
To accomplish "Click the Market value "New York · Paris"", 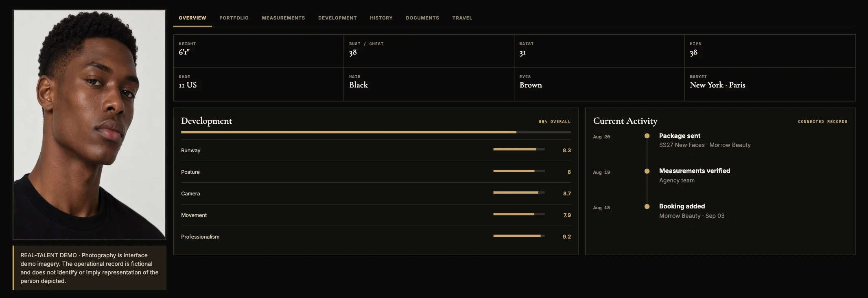I will (x=717, y=85).
